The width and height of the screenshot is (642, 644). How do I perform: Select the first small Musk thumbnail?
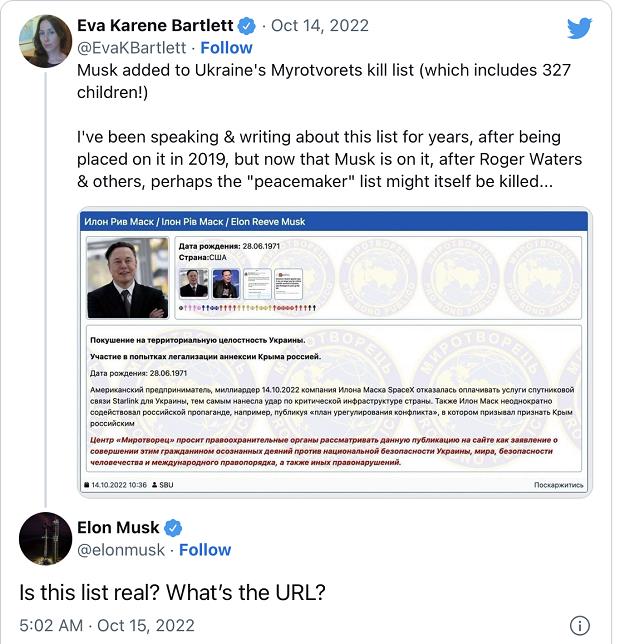pos(193,283)
